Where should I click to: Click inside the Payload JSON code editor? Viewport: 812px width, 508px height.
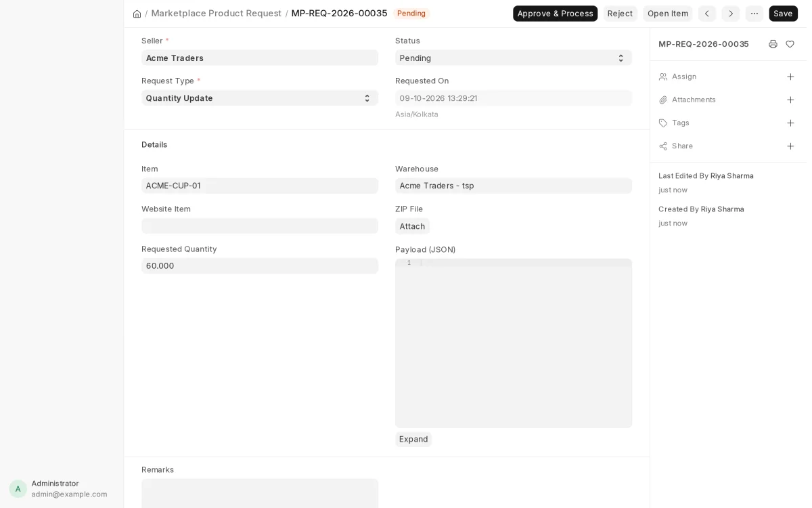(514, 343)
